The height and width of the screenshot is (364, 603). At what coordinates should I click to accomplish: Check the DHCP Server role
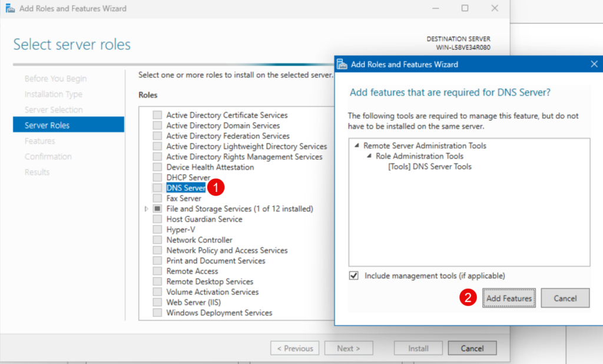coord(157,177)
